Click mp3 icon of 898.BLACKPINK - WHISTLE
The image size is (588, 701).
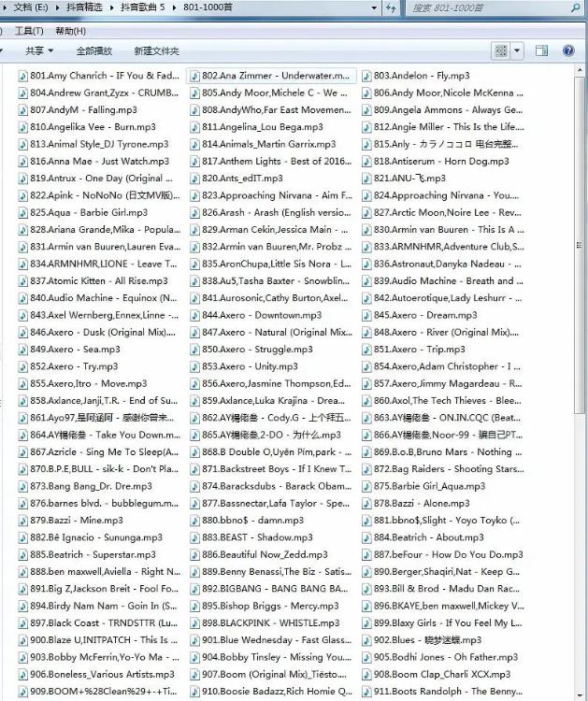coord(194,623)
